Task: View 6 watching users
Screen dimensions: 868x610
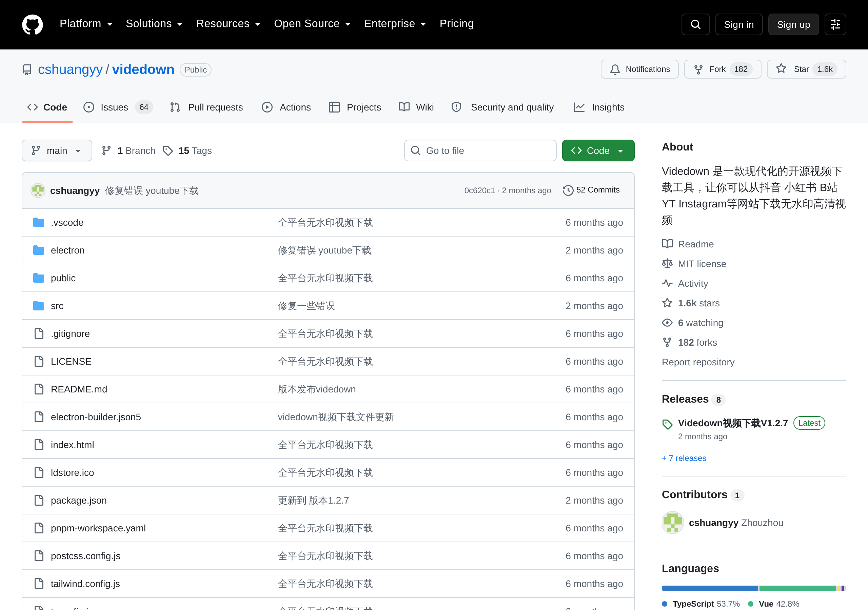Action: [700, 323]
